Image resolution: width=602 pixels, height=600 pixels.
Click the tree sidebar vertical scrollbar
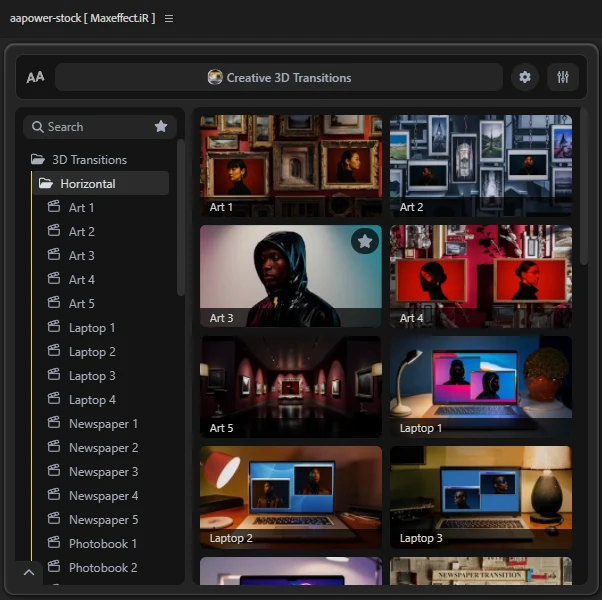[180, 217]
